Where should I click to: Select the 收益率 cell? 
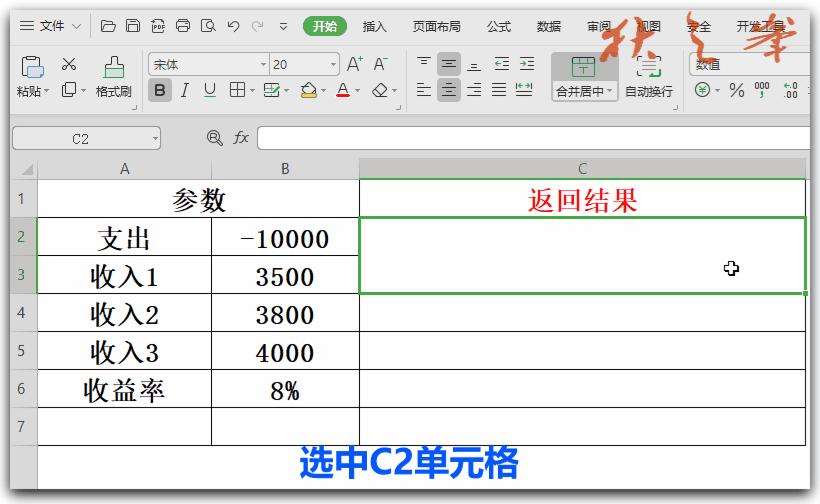124,389
